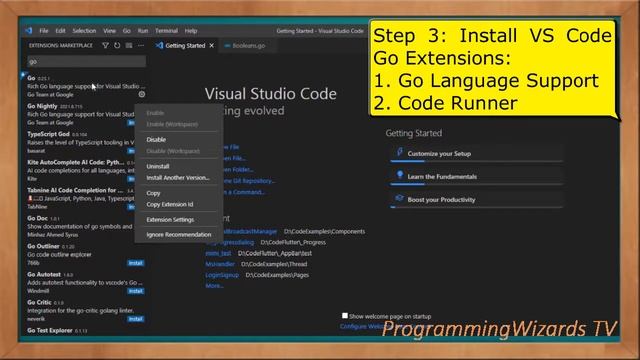Click the More... recent folders link

click(x=214, y=286)
